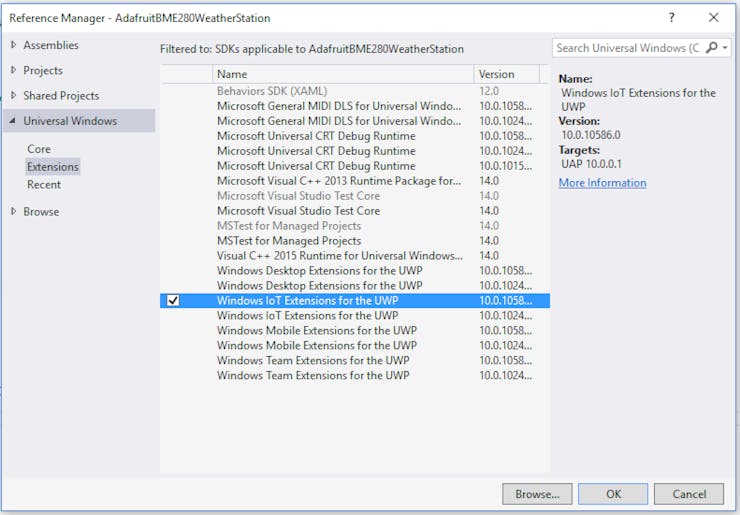The height and width of the screenshot is (515, 740).
Task: Select Visual C++ 2015 Runtime for Universal Windows
Action: 355,255
